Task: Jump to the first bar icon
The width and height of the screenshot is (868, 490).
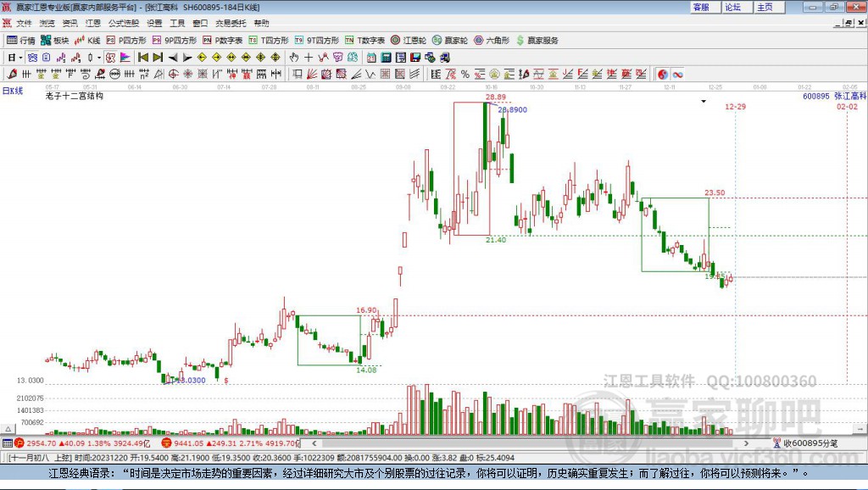Action: pos(142,58)
